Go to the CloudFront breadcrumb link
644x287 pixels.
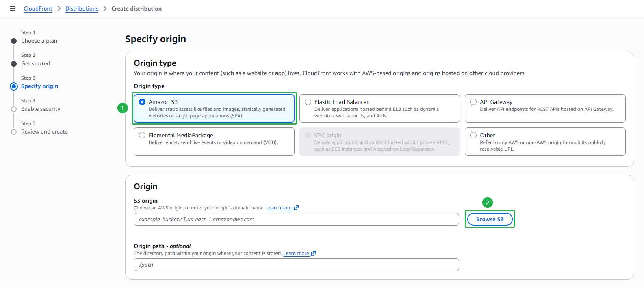click(38, 9)
